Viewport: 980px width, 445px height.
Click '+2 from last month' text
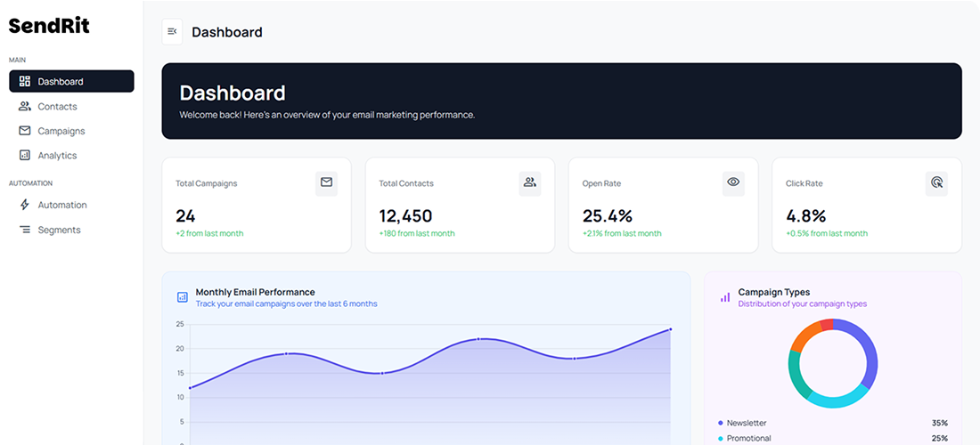pyautogui.click(x=209, y=233)
